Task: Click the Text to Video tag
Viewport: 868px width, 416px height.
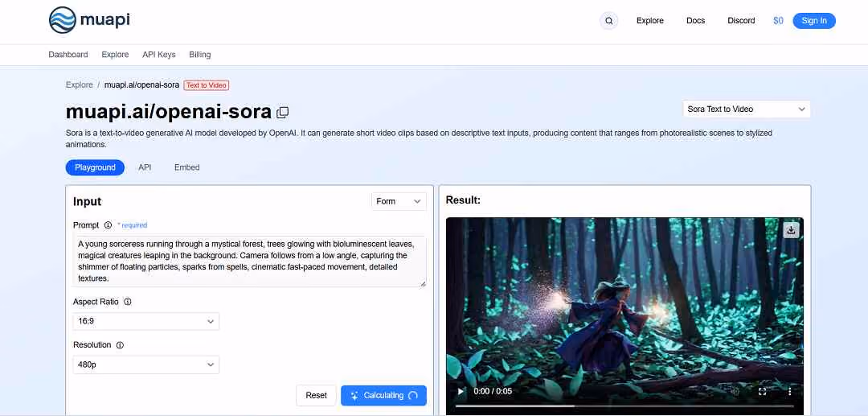Action: click(x=206, y=85)
